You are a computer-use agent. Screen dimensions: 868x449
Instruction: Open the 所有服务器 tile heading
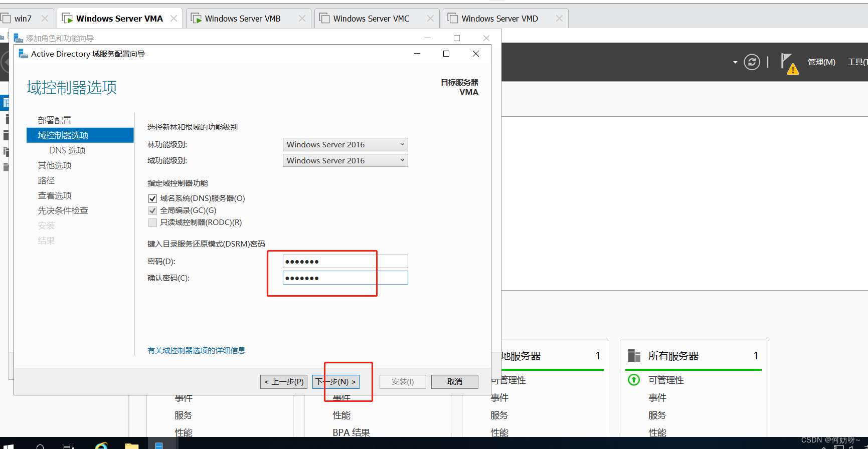click(673, 356)
